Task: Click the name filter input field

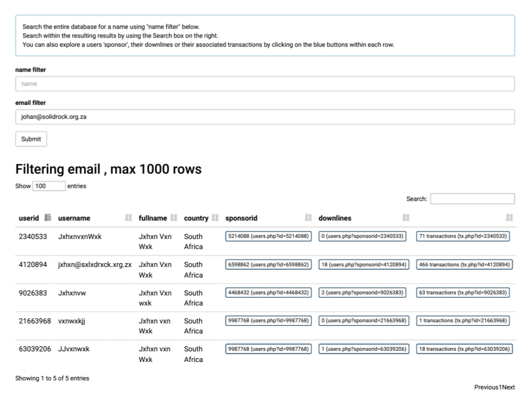Action: point(265,84)
